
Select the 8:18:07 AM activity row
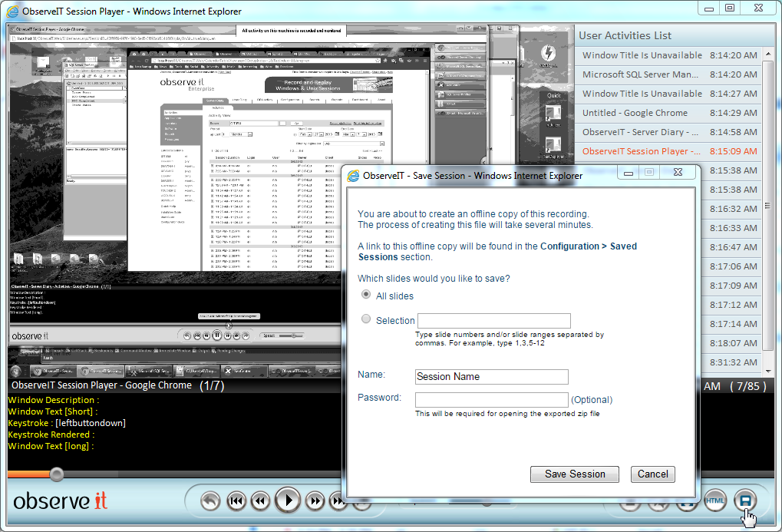click(731, 343)
